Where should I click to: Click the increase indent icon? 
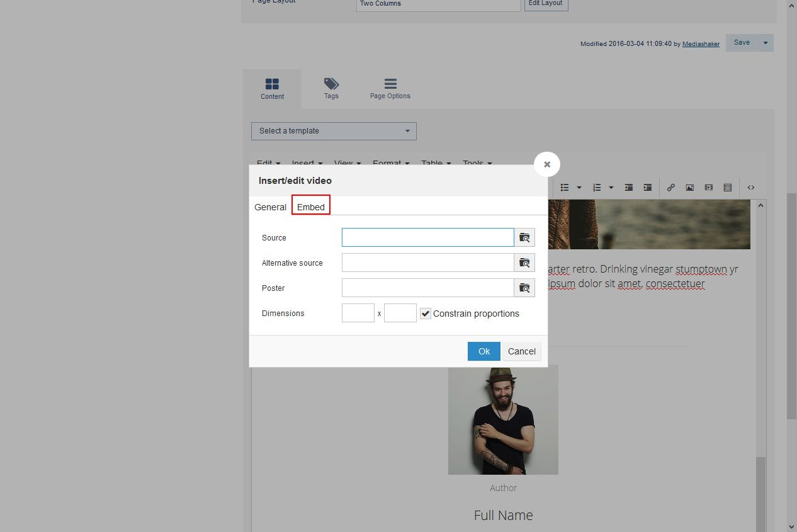point(647,188)
